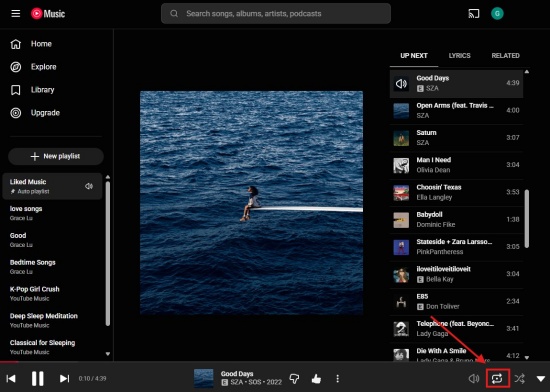Screen dimensions: 550x392
Task: Click the search magnifier icon
Action: point(174,14)
